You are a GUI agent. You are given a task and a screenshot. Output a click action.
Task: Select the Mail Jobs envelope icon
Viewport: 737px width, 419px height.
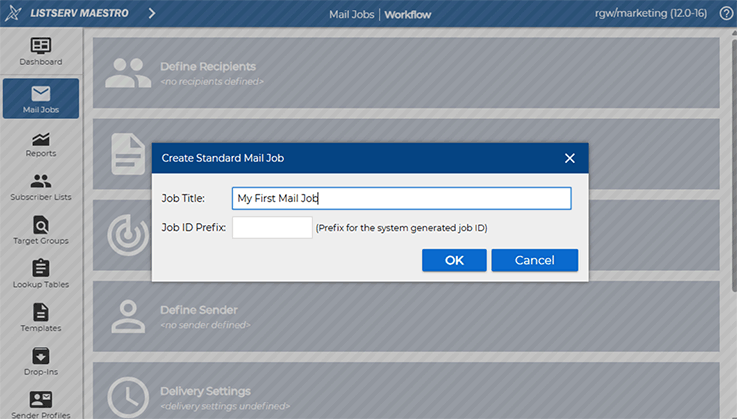click(41, 94)
